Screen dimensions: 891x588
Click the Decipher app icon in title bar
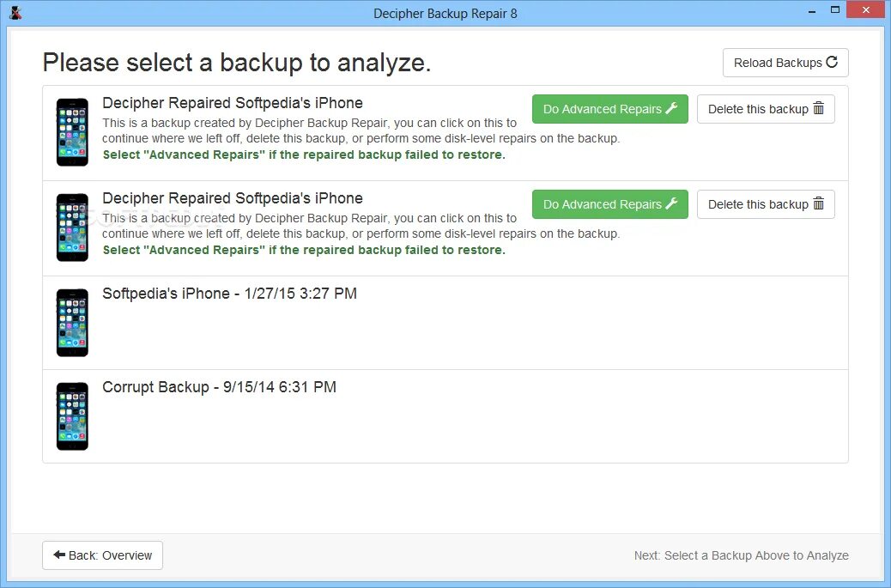[15, 13]
